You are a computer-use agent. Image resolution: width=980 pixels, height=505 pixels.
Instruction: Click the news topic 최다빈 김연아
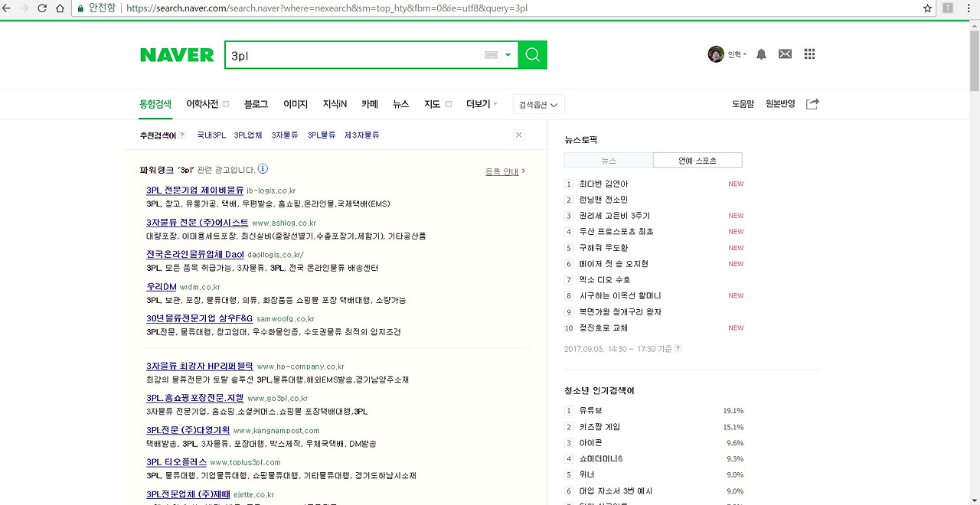pos(603,184)
